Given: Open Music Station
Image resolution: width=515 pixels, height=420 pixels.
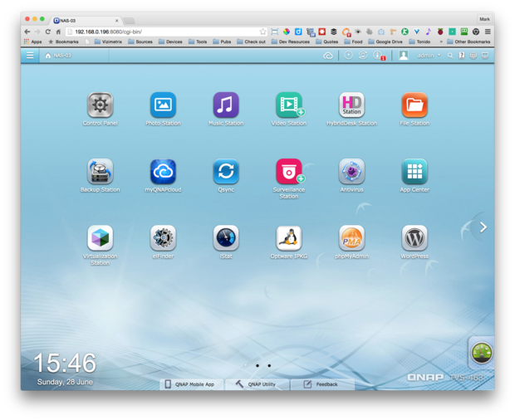Looking at the screenshot, I should coord(226,105).
